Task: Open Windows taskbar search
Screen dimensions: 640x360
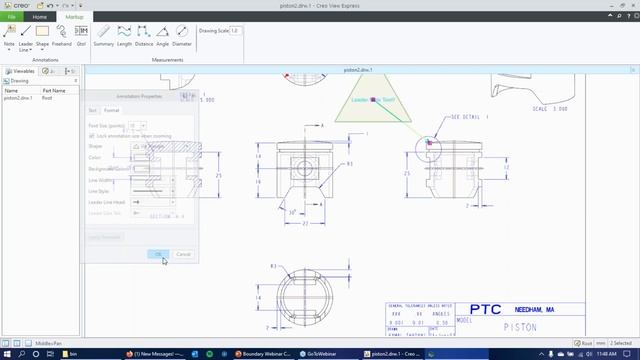Action: [x=22, y=354]
